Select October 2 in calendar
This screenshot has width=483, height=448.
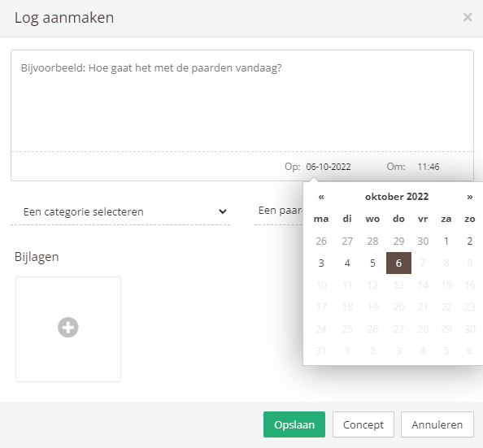point(469,241)
